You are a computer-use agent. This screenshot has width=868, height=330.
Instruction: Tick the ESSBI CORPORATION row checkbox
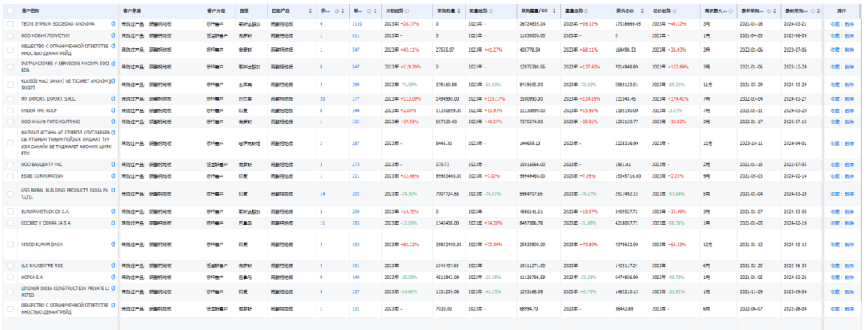pyautogui.click(x=10, y=175)
